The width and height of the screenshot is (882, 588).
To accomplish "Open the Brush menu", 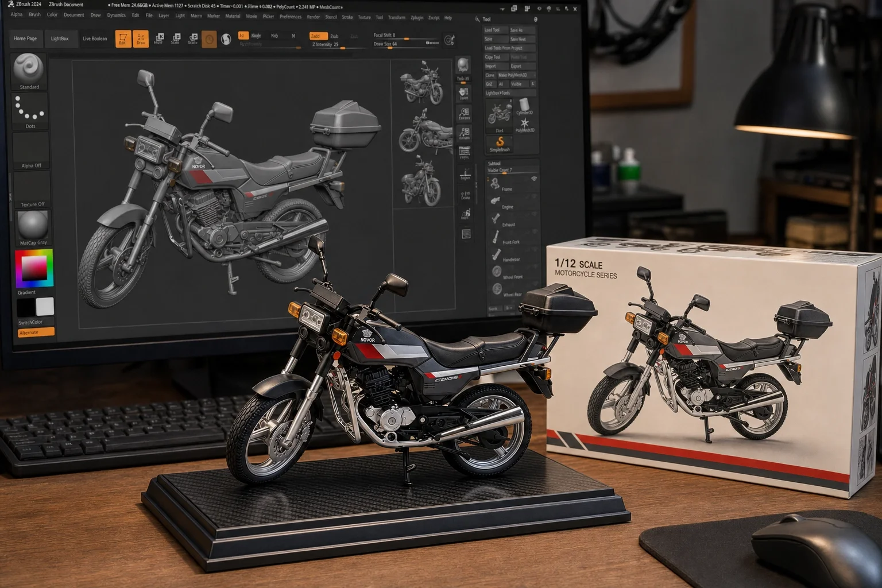I will pos(34,15).
